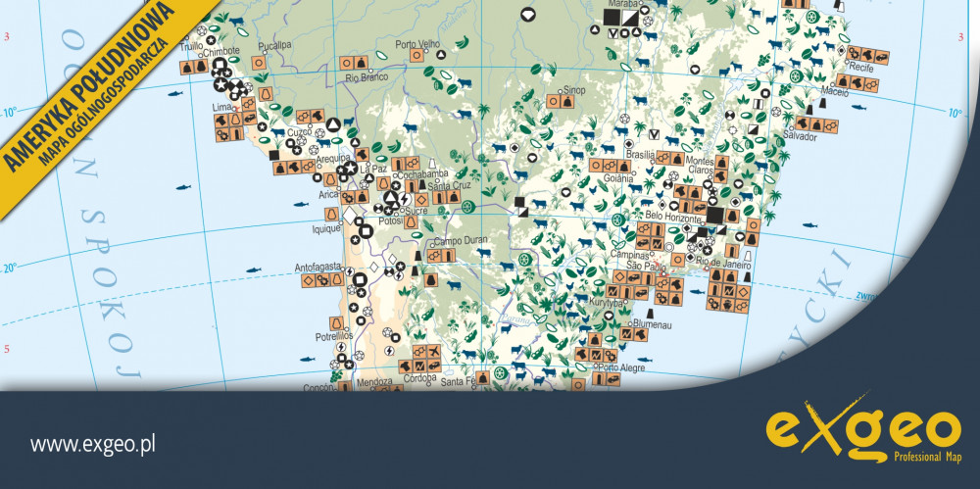Click the Montes Claros city label

[700, 165]
